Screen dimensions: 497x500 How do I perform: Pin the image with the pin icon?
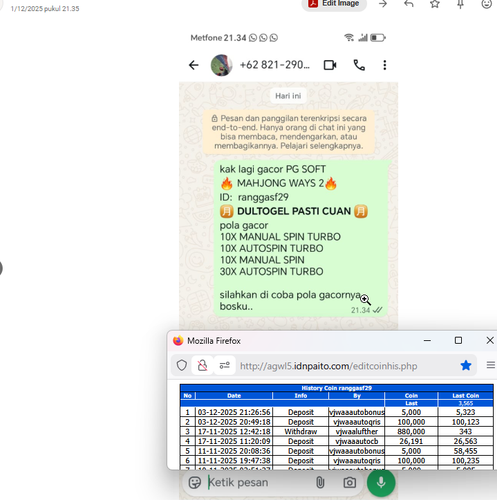pyautogui.click(x=460, y=4)
